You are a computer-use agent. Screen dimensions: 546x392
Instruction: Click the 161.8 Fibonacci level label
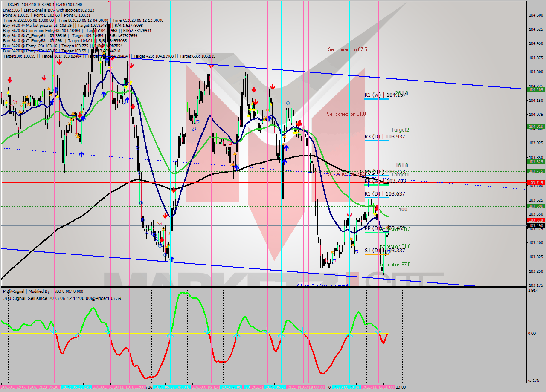tap(402, 165)
